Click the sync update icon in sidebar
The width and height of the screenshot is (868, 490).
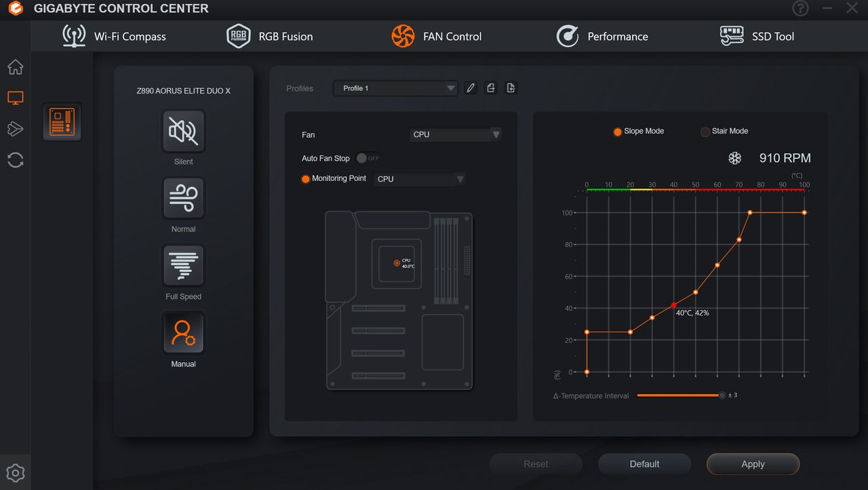click(15, 160)
